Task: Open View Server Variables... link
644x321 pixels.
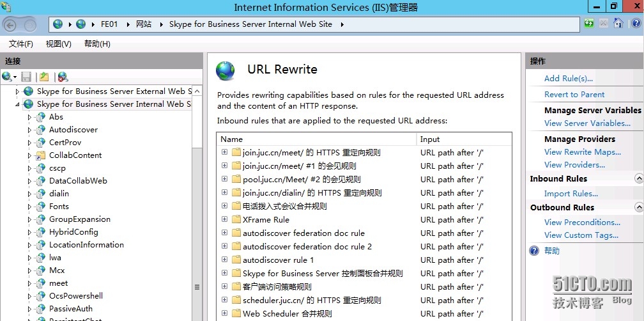Action: 587,123
